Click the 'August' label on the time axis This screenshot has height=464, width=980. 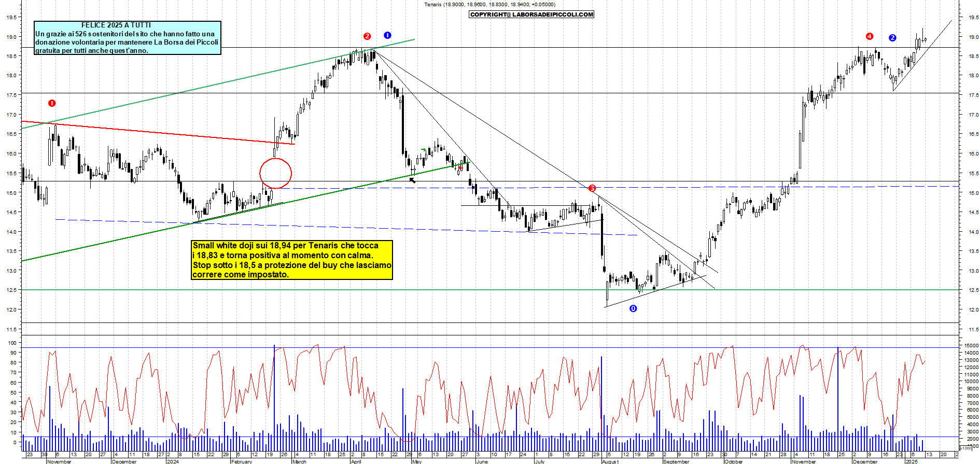610,461
